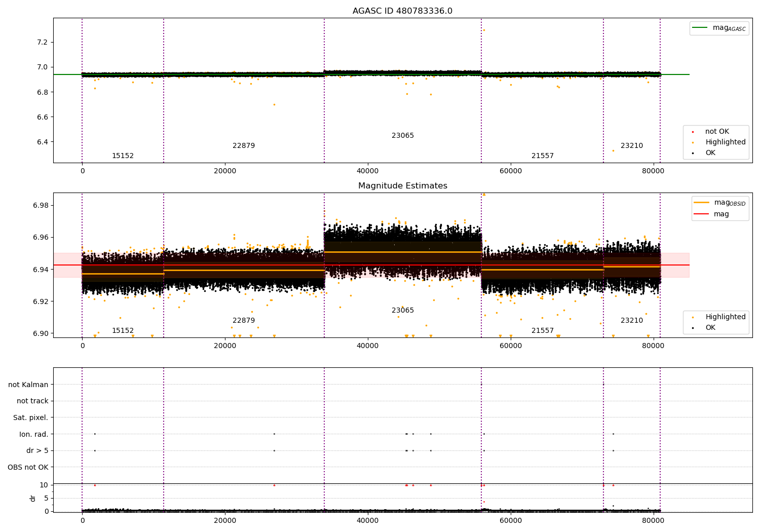The image size is (760, 532).
Task: Click 'OK' entry in top plot legend
Action: pyautogui.click(x=710, y=153)
